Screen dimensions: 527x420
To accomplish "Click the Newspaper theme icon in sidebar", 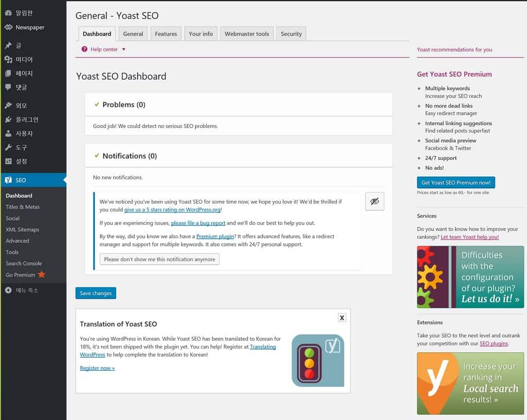I will [x=8, y=27].
